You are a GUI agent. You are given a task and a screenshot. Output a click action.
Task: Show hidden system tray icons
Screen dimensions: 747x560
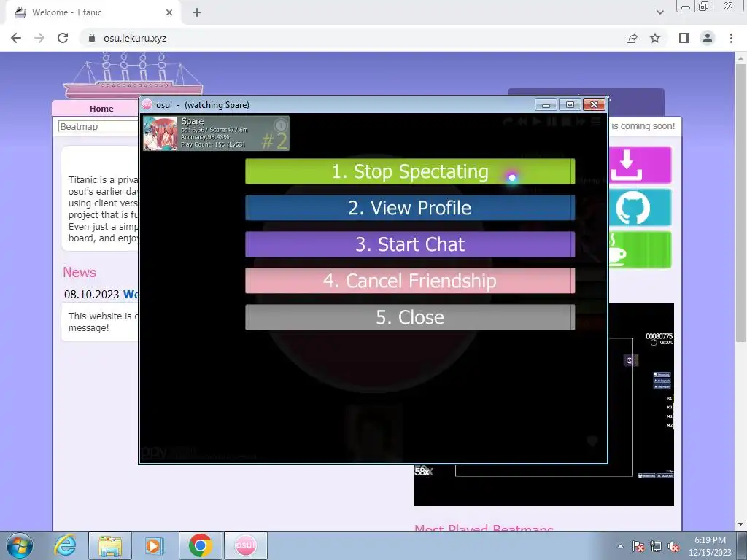click(620, 546)
